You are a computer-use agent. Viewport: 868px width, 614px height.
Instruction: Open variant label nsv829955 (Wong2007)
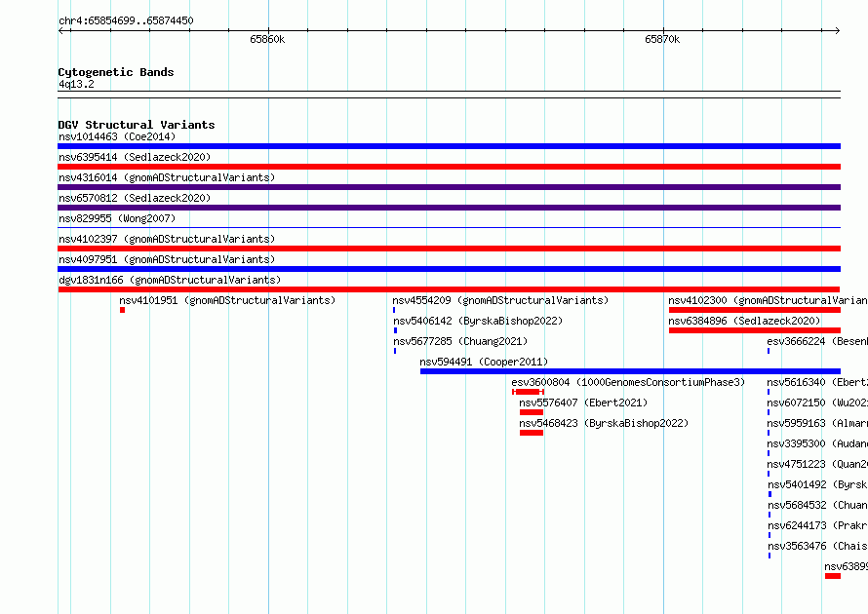click(117, 218)
